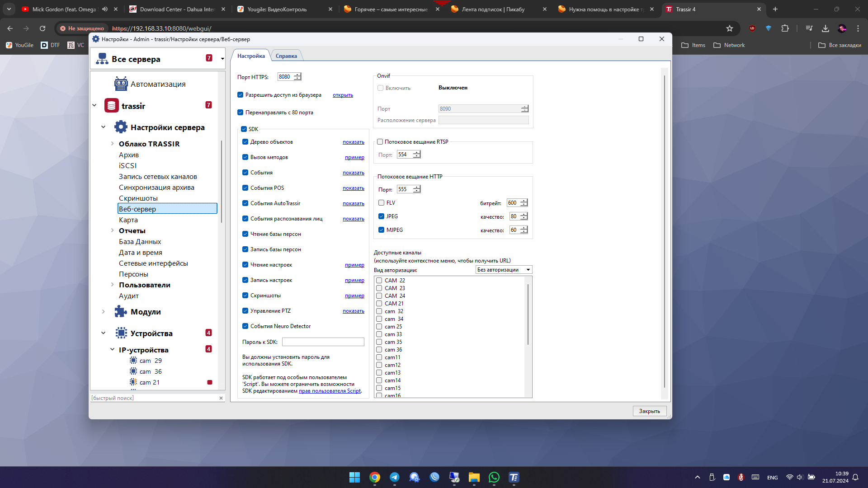This screenshot has height=488, width=868.
Task: Open Google Chrome from the taskbar
Action: click(x=374, y=477)
